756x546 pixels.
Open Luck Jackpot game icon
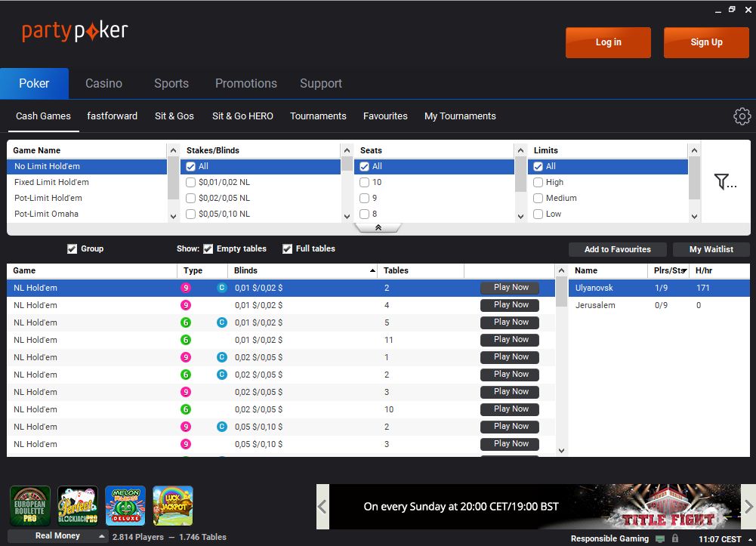click(173, 505)
